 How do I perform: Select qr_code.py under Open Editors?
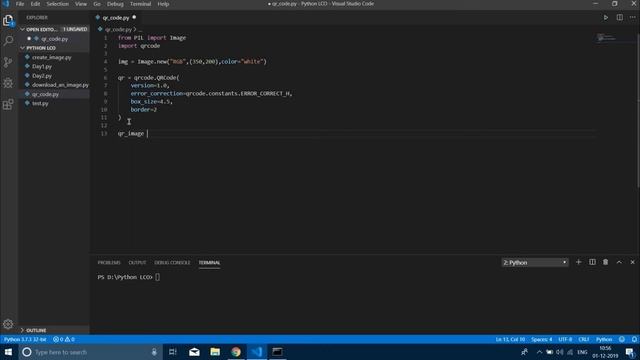click(54, 39)
